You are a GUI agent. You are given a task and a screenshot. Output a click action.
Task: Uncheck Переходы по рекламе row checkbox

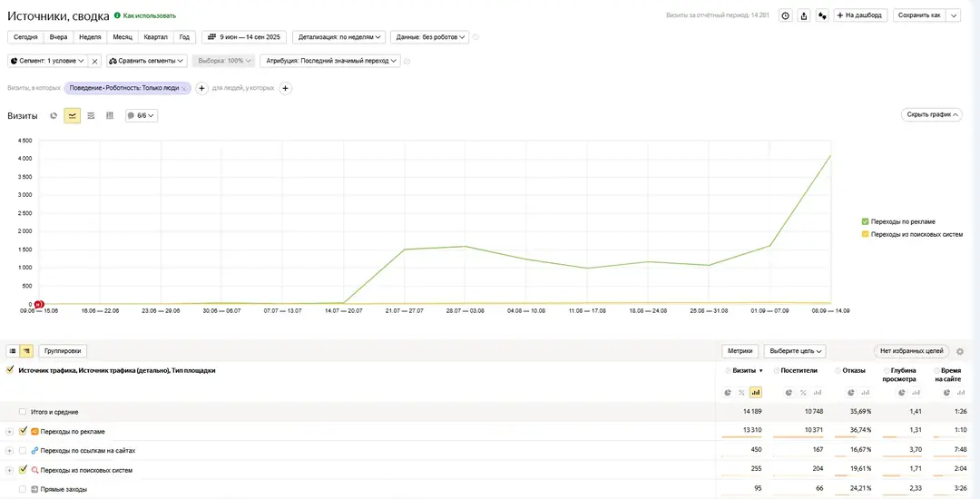(x=23, y=432)
